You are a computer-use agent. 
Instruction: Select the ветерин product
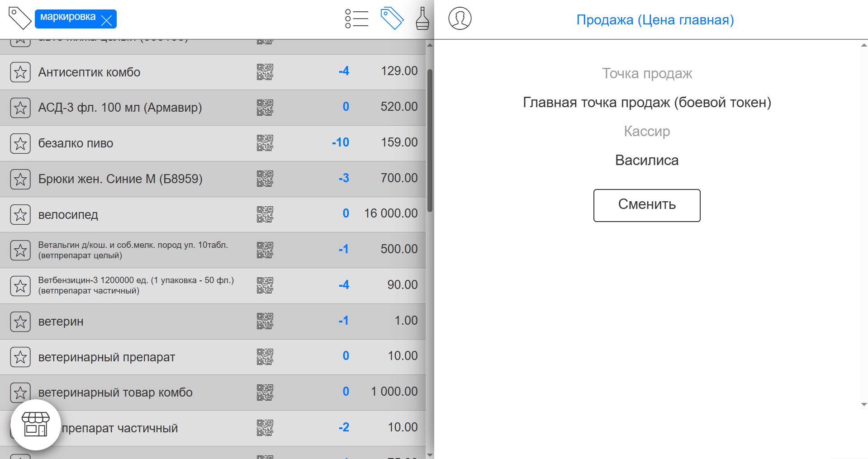tap(61, 322)
